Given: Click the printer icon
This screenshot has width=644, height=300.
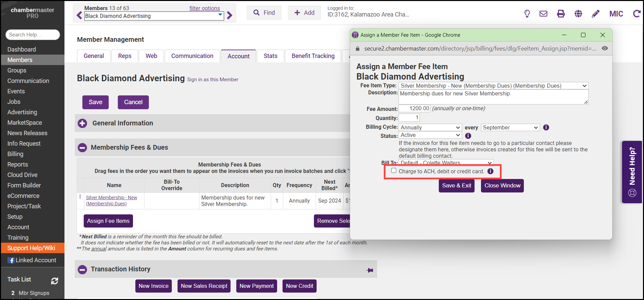Looking at the screenshot, I should click(x=561, y=14).
